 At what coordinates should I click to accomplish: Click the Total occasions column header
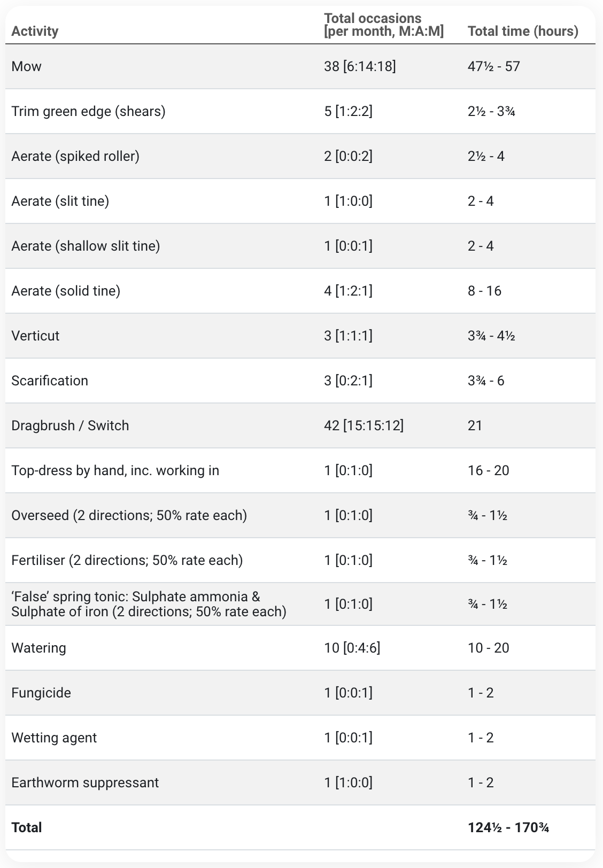tap(383, 25)
